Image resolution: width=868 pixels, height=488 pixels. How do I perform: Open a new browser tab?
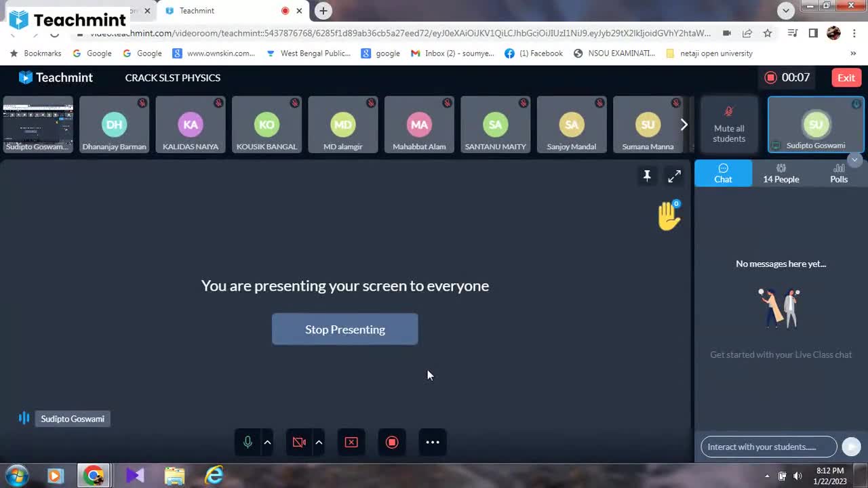pos(323,10)
